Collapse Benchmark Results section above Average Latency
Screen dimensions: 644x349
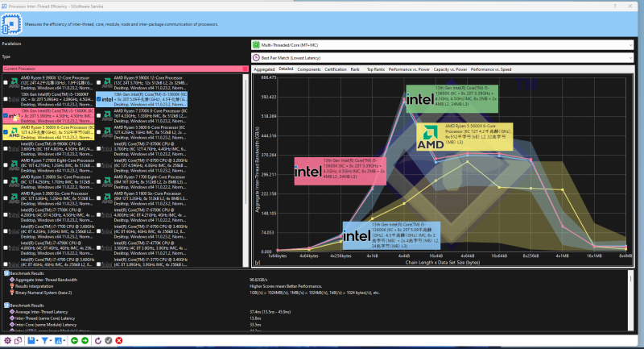pyautogui.click(x=6, y=305)
